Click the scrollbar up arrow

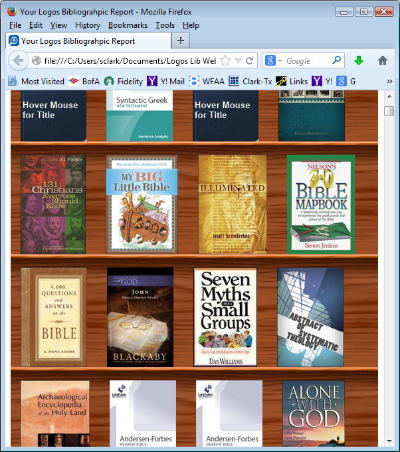pyautogui.click(x=389, y=96)
